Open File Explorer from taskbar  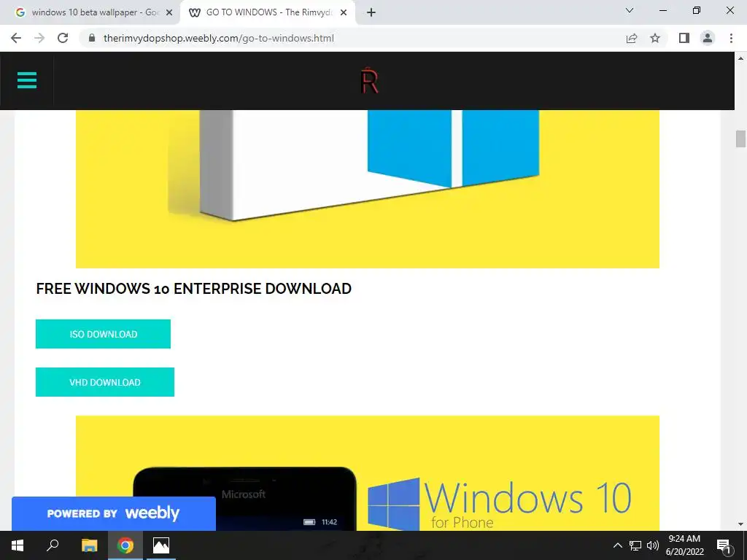[x=89, y=545]
